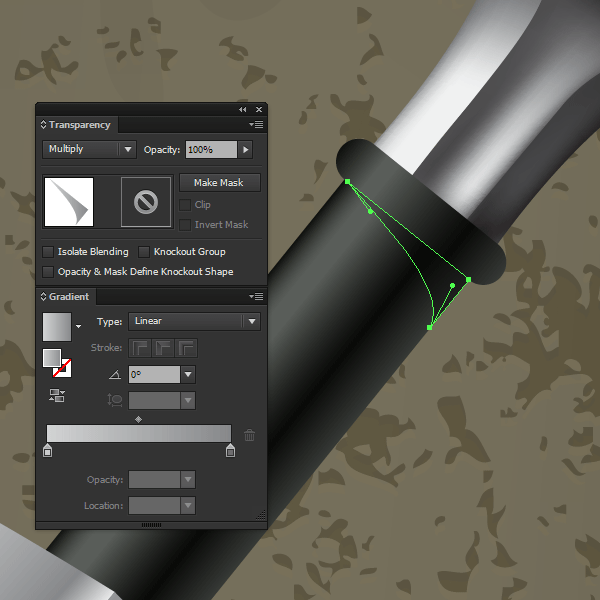Enable the Knockout Group checkbox
Image resolution: width=600 pixels, height=600 pixels.
144,252
